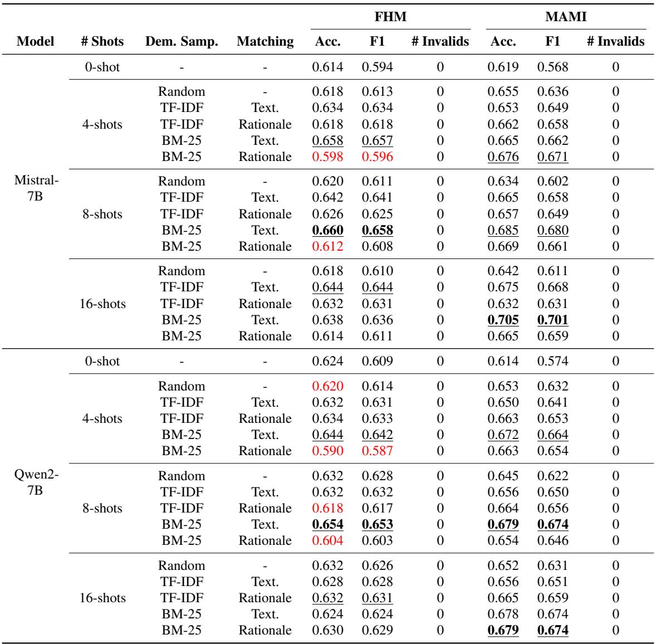Screen dimensions: 656x644
Task: Click the red 0.598 accuracy value
Action: pos(327,157)
